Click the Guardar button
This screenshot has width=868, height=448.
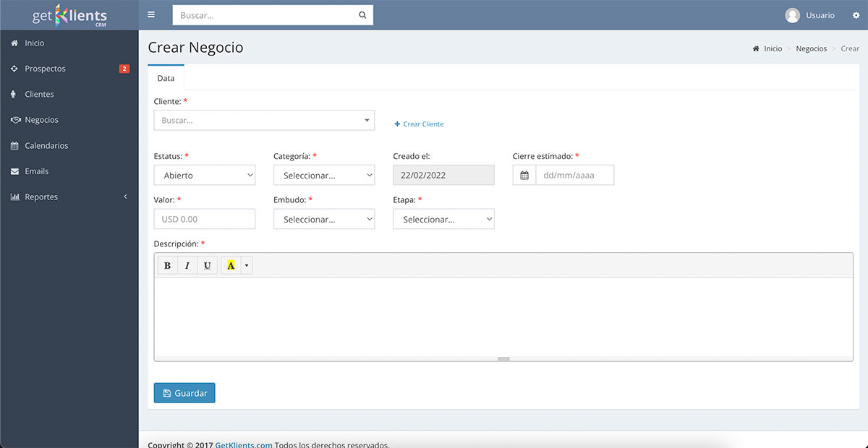[184, 393]
